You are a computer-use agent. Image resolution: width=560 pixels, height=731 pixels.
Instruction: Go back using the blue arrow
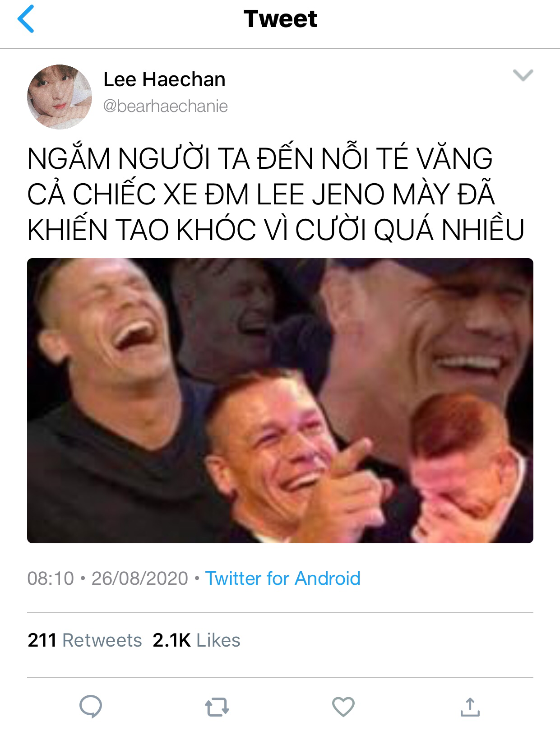(x=26, y=20)
